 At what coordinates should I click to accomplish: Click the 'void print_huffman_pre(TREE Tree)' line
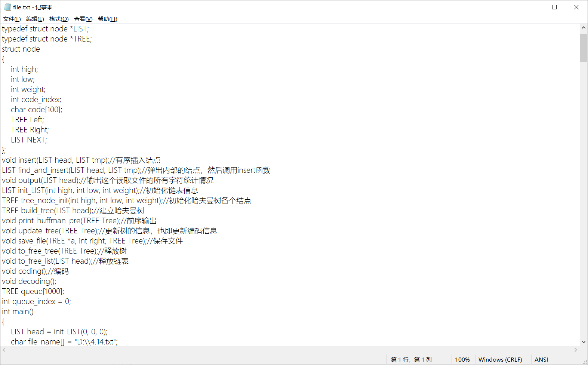click(79, 221)
